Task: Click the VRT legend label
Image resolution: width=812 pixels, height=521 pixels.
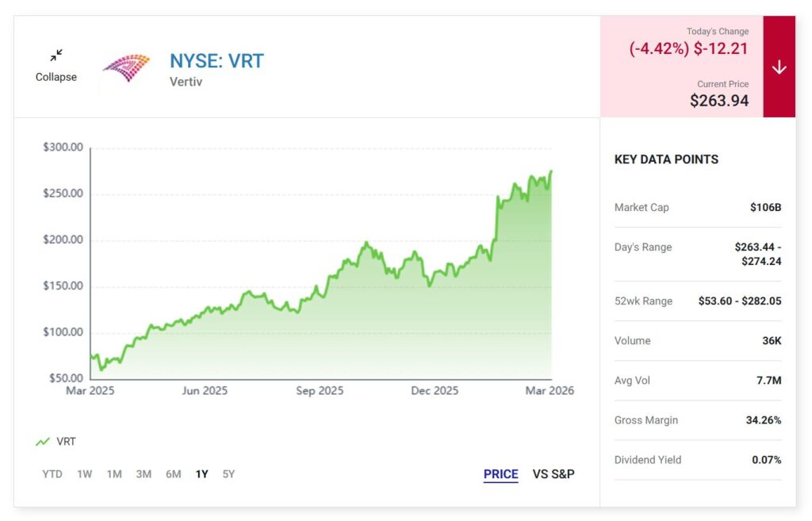Action: 67,442
